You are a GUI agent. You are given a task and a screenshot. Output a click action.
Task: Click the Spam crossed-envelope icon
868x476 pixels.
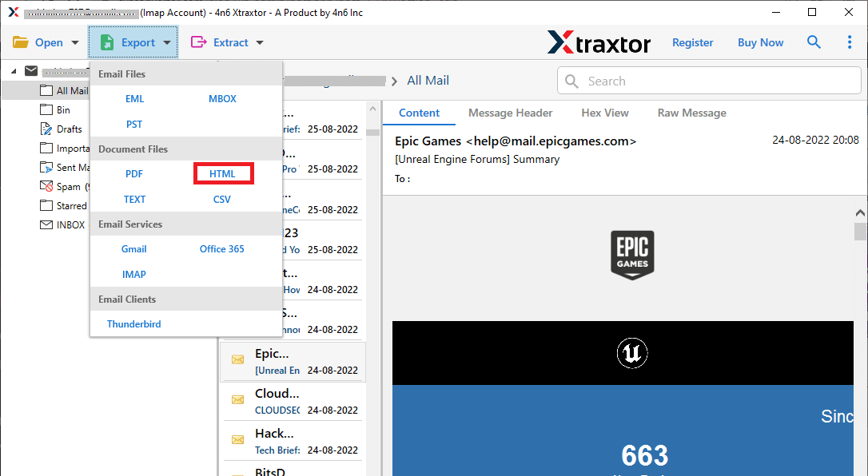[x=46, y=186]
